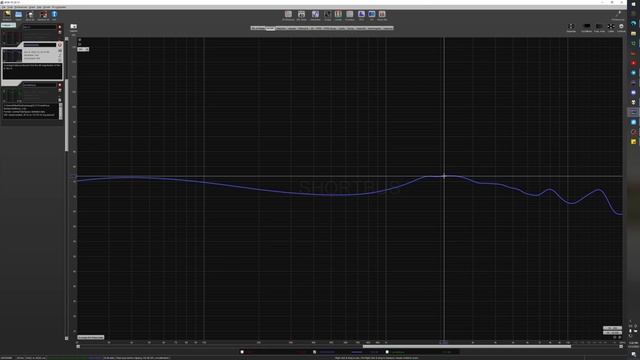Open Preferences with the wrench icon
This screenshot has height=360, width=640.
coord(618,16)
